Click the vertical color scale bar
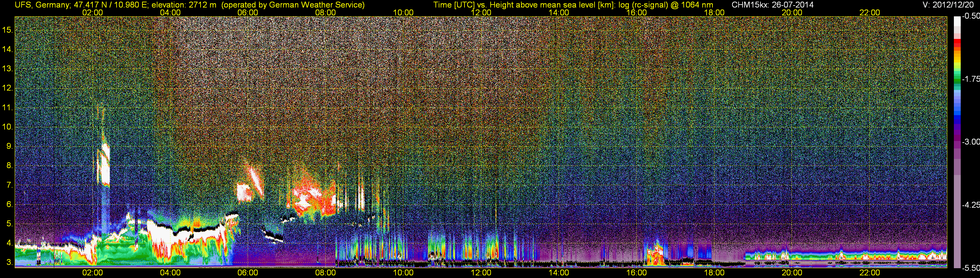This screenshot has width=980, height=278. tap(957, 142)
